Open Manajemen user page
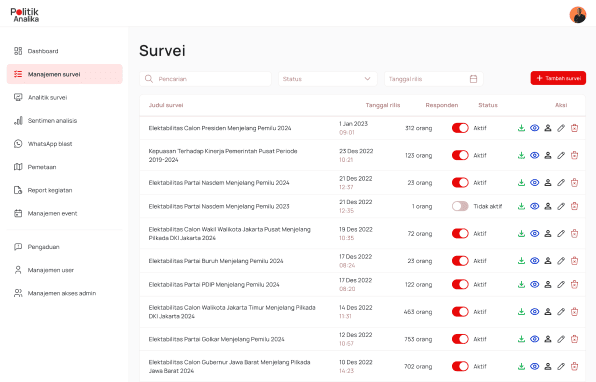Viewport: 596px width, 382px height. click(x=65, y=270)
